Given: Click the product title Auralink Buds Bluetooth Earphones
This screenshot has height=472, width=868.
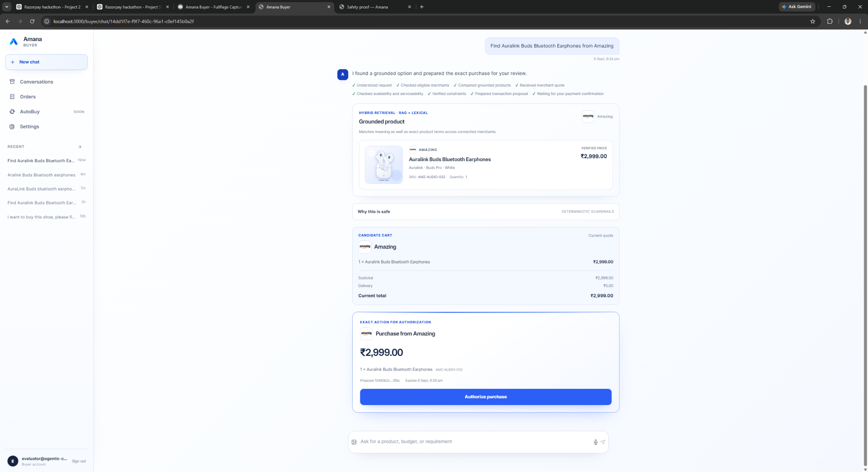Looking at the screenshot, I should click(450, 159).
